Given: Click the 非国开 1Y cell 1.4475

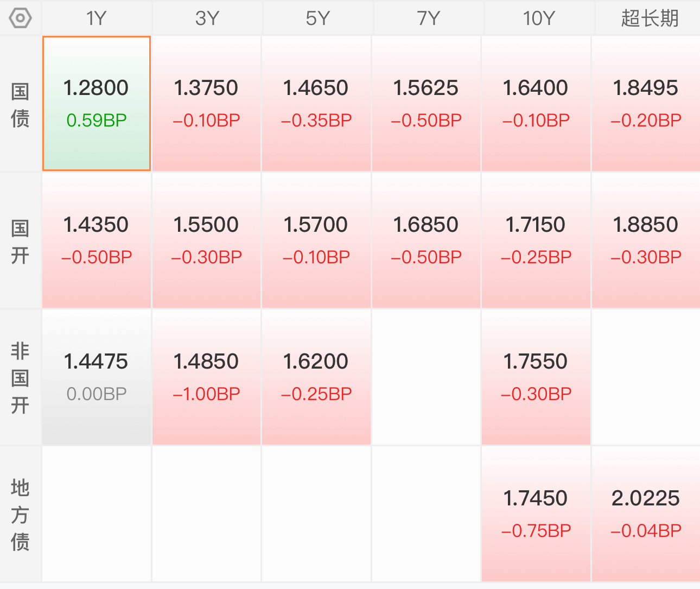Looking at the screenshot, I should (97, 377).
